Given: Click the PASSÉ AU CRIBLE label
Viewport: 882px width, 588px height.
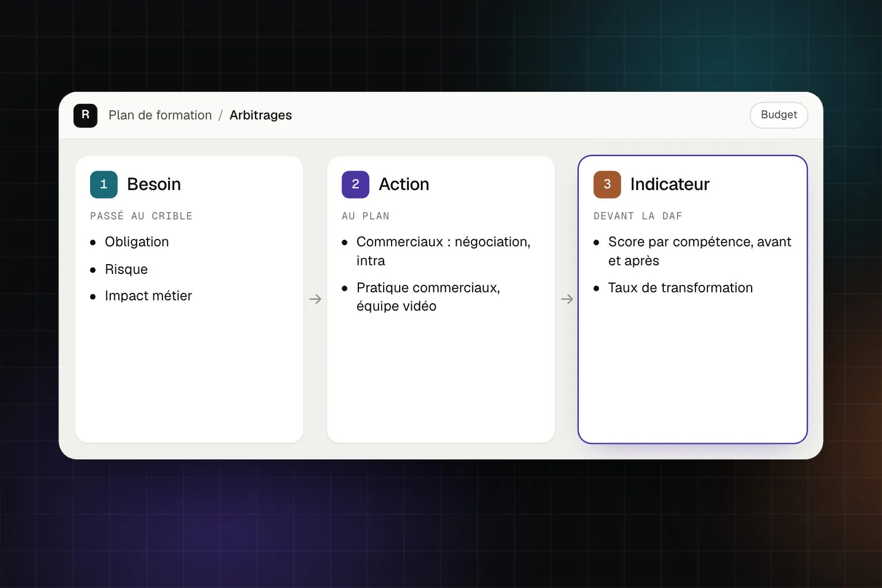Looking at the screenshot, I should coord(141,216).
